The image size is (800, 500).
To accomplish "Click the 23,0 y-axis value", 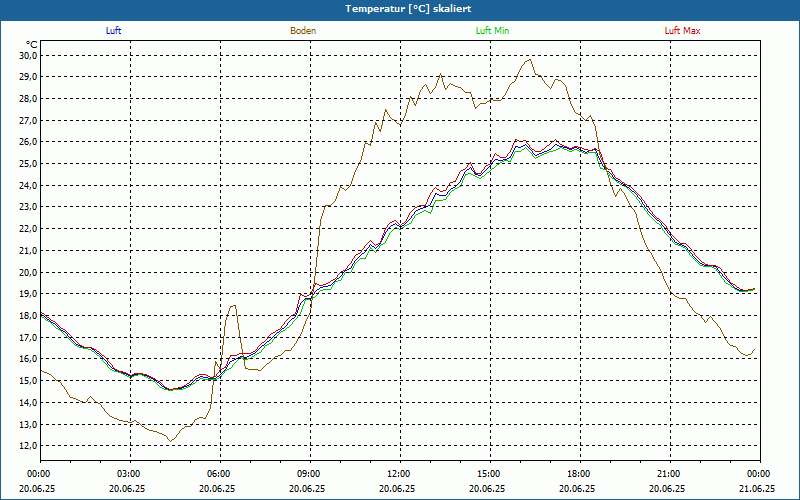I will tap(28, 207).
